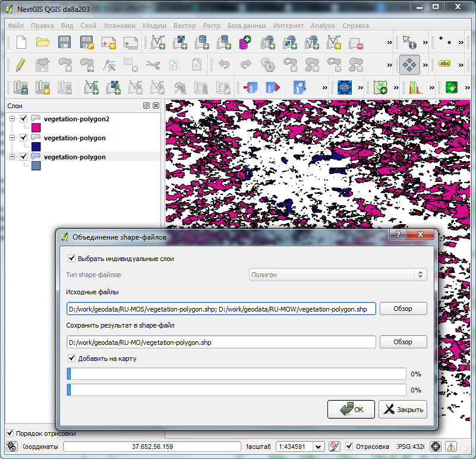Image resolution: width=476 pixels, height=459 pixels.
Task: Toggle editing with the pencil icon
Action: tap(21, 64)
